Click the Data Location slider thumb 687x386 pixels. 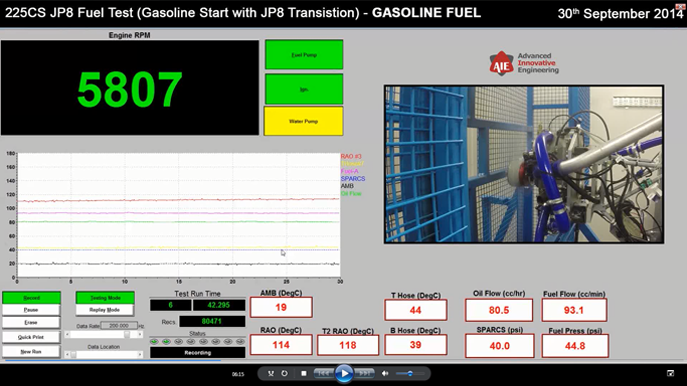74,354
